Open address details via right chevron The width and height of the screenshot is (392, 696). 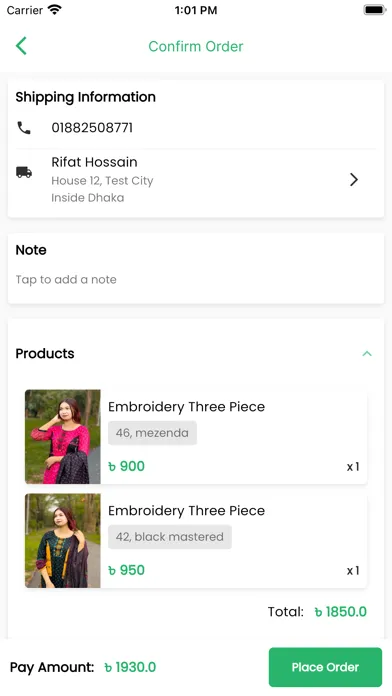pyautogui.click(x=353, y=179)
